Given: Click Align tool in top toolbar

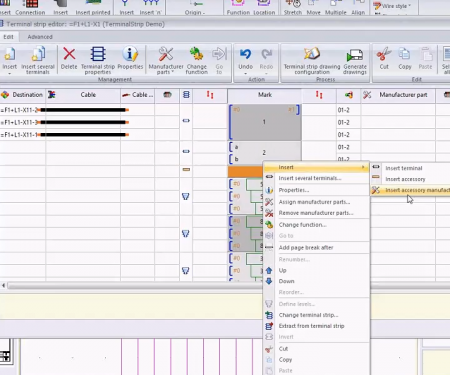Looking at the screenshot, I should pos(358,7).
